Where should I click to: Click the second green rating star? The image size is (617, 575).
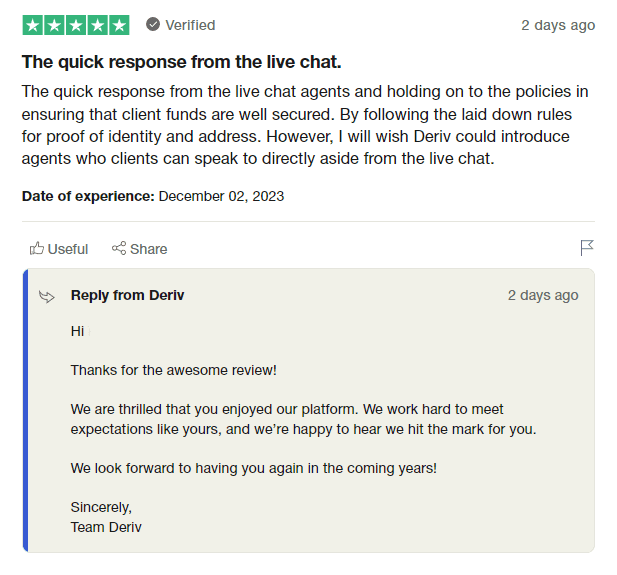[54, 25]
